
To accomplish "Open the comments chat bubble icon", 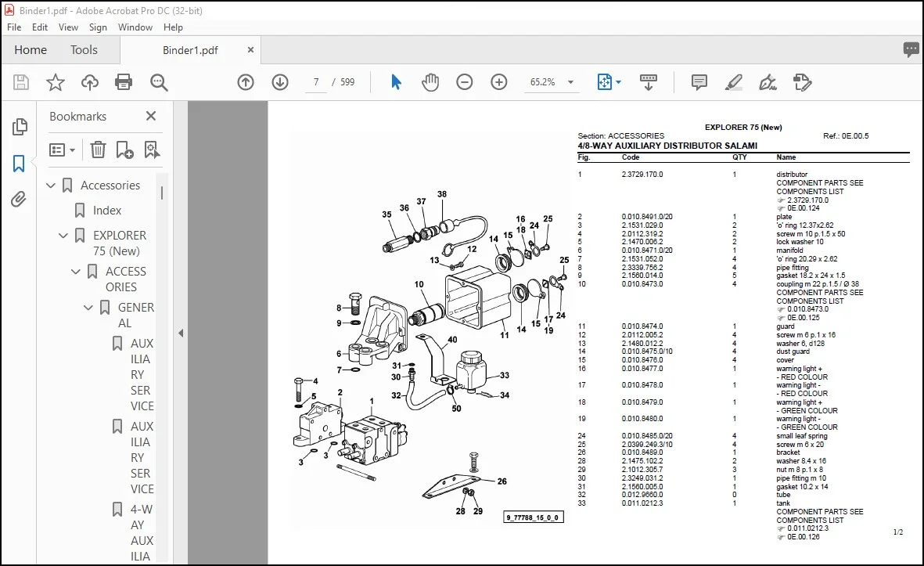I will (911, 49).
